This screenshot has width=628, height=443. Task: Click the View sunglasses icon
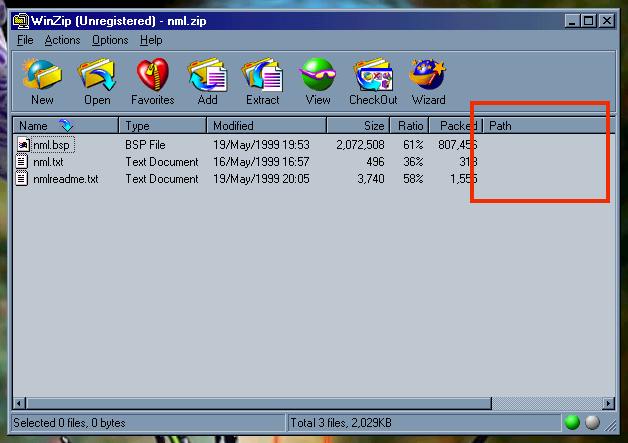coord(318,75)
